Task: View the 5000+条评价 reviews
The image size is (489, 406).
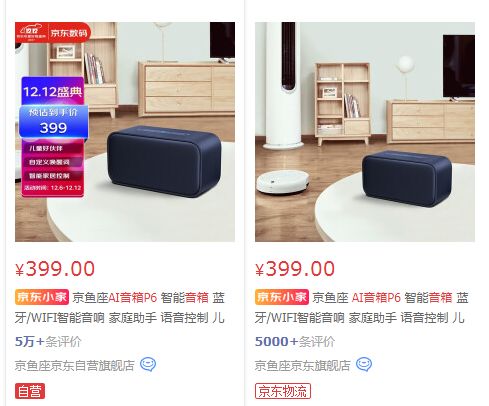Action: (x=295, y=341)
